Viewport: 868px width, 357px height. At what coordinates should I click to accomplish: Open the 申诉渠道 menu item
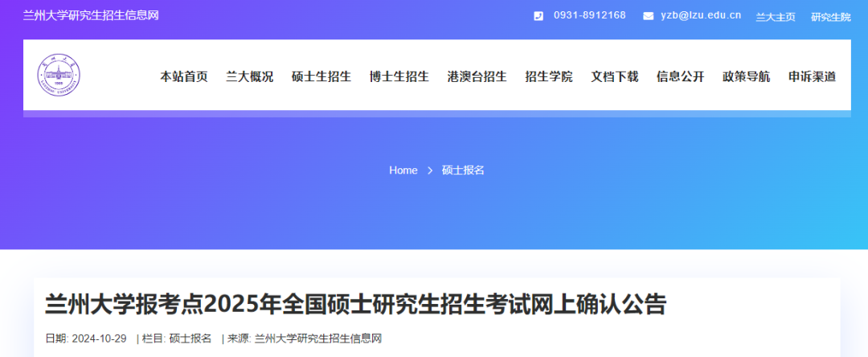(x=812, y=77)
